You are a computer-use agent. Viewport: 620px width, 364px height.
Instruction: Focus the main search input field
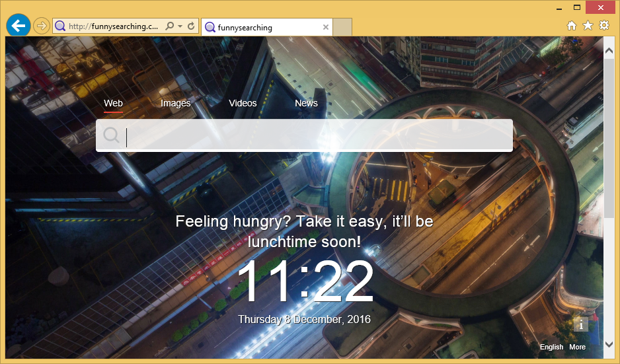pyautogui.click(x=304, y=135)
